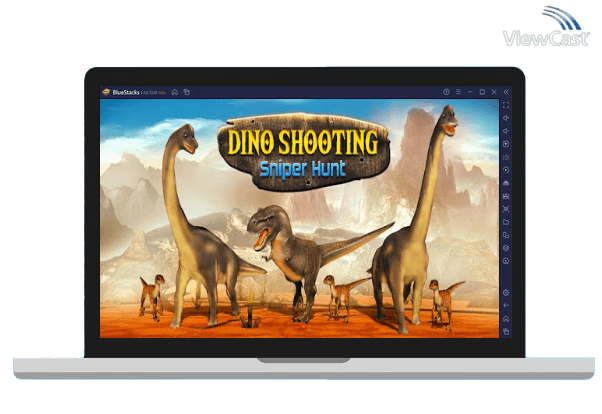Open the help question mark icon

(x=446, y=92)
